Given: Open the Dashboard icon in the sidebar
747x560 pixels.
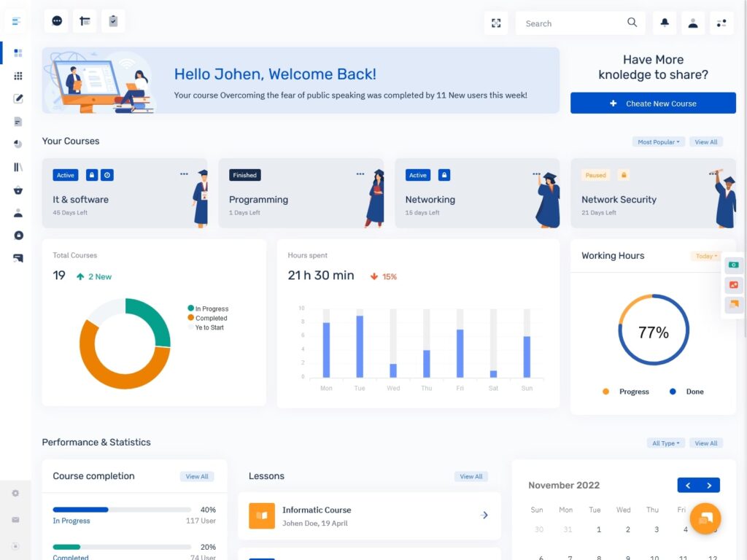Looking at the screenshot, I should [x=17, y=52].
